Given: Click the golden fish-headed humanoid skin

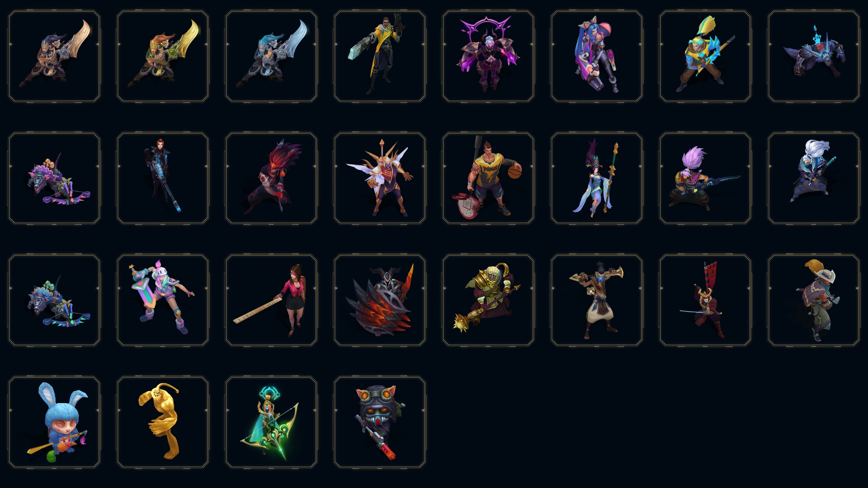Looking at the screenshot, I should point(163,422).
